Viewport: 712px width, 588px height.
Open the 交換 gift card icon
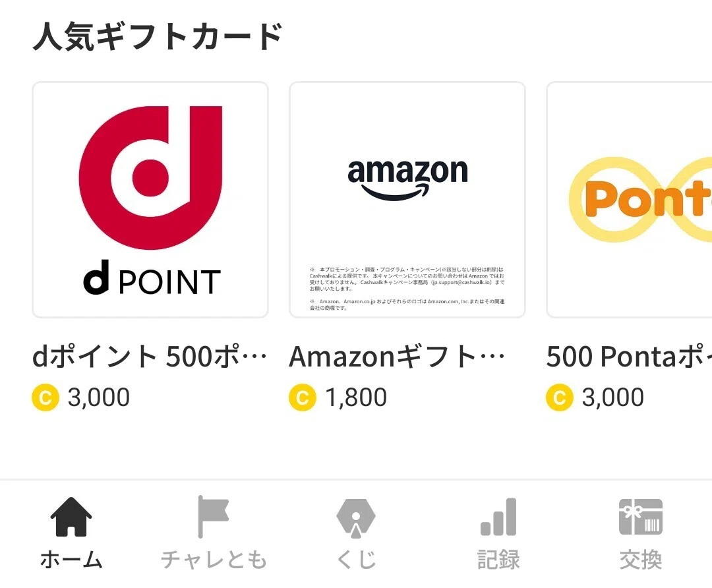[641, 517]
